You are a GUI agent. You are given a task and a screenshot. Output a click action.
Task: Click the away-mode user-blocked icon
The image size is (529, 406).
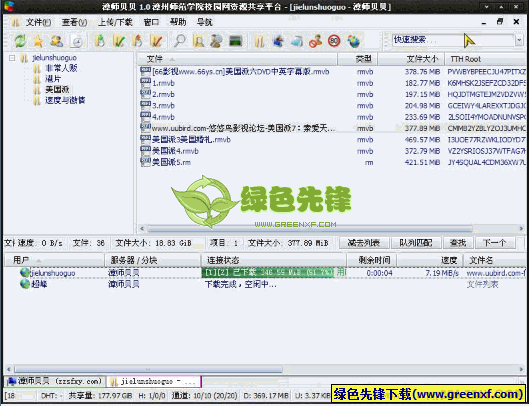click(315, 41)
